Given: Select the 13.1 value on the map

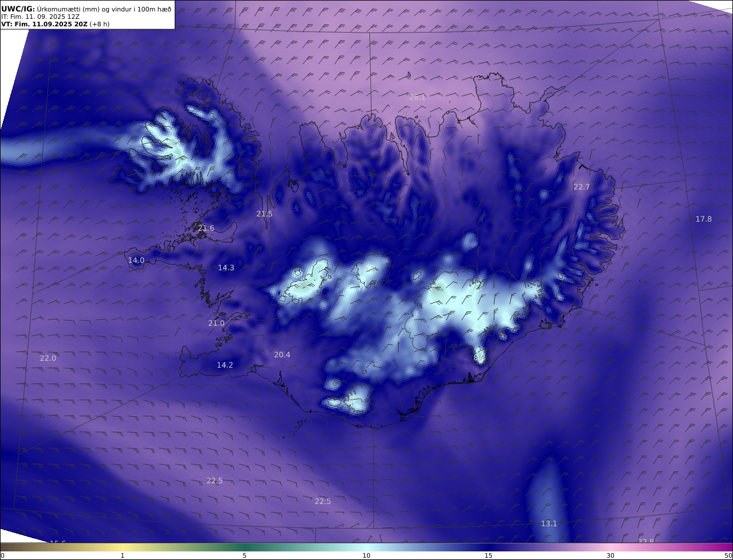Looking at the screenshot, I should click(549, 524).
